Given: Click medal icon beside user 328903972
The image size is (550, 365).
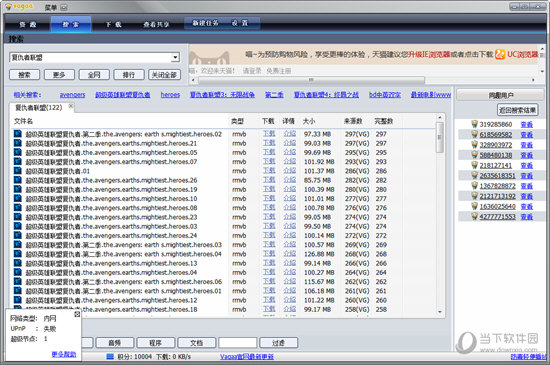Looking at the screenshot, I should coord(474,144).
